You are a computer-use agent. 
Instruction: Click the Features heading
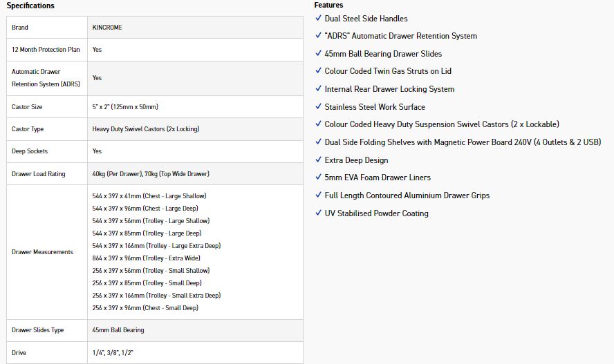tap(328, 5)
